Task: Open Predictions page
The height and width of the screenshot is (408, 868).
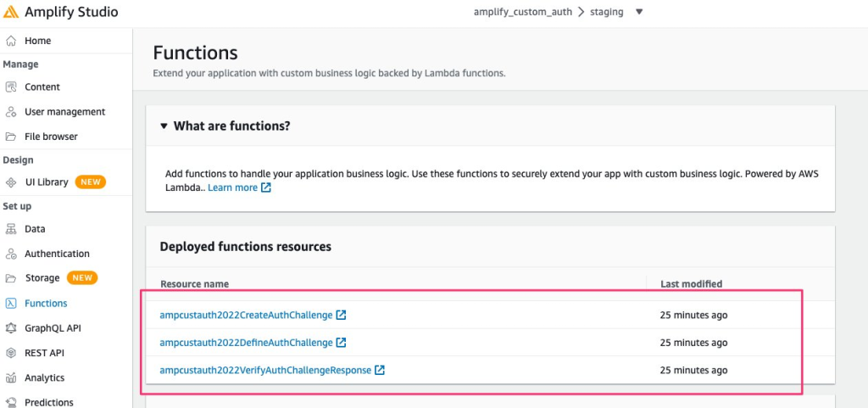Action: (48, 402)
